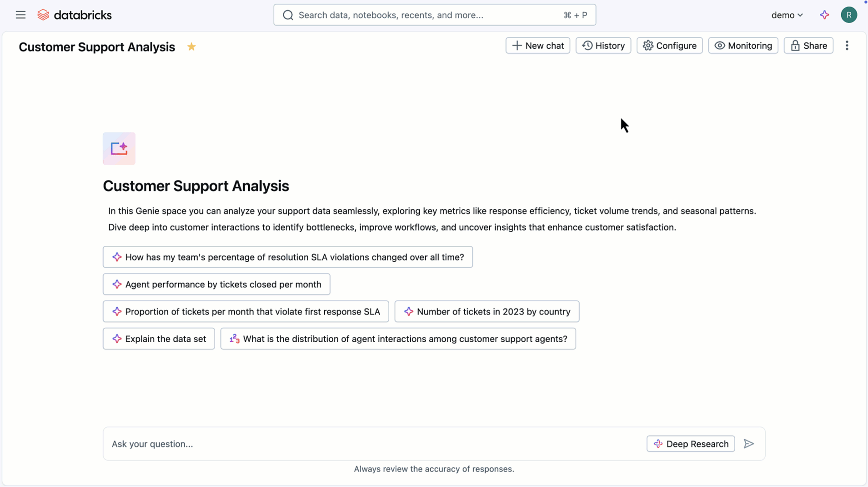The height and width of the screenshot is (487, 868).
Task: Click the Databricks logo
Action: pyautogui.click(x=75, y=15)
